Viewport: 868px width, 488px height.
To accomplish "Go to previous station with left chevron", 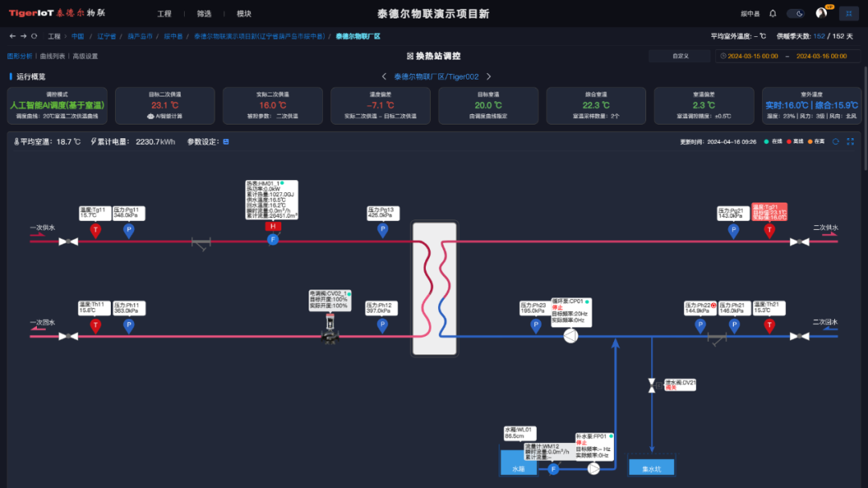I will 384,77.
